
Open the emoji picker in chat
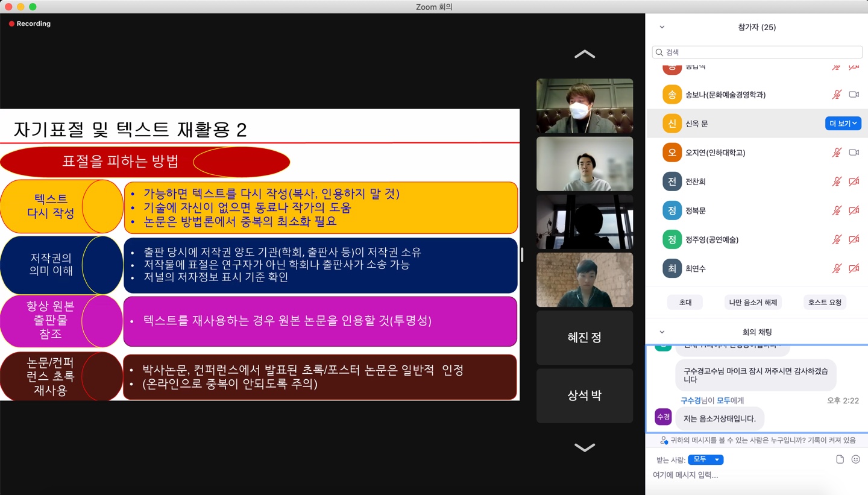(856, 459)
